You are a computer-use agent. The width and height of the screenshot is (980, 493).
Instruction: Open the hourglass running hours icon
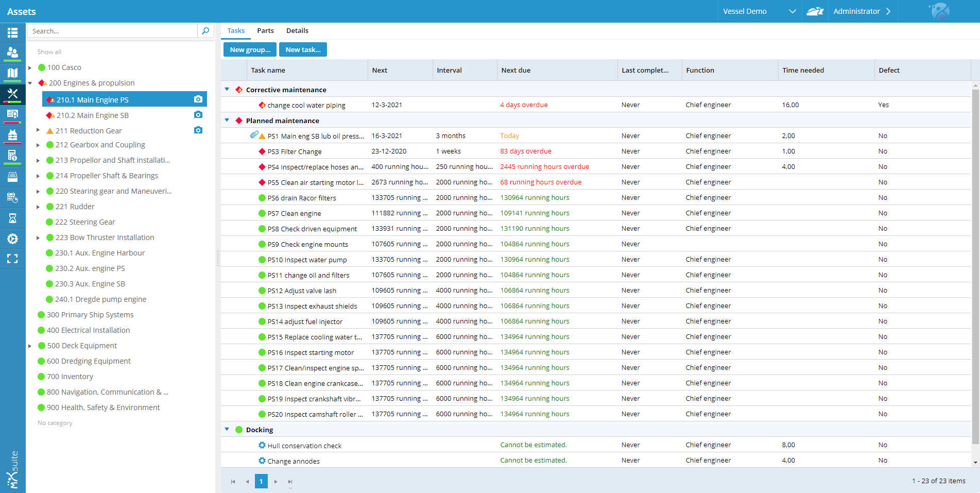[12, 218]
